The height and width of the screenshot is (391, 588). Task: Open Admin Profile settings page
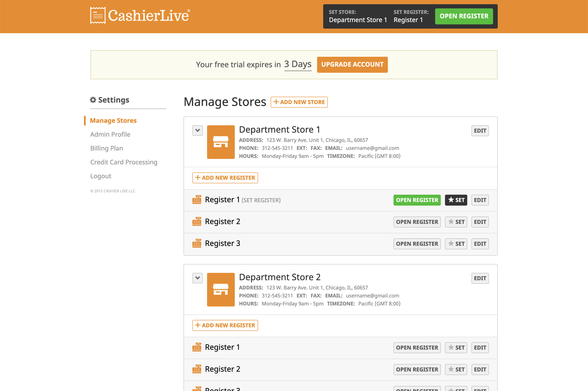point(110,134)
